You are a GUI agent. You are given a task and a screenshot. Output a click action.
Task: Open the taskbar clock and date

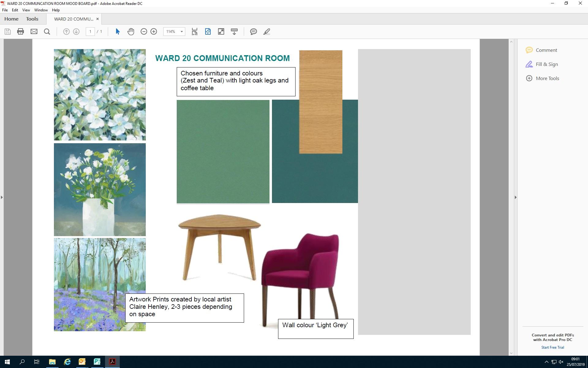575,362
